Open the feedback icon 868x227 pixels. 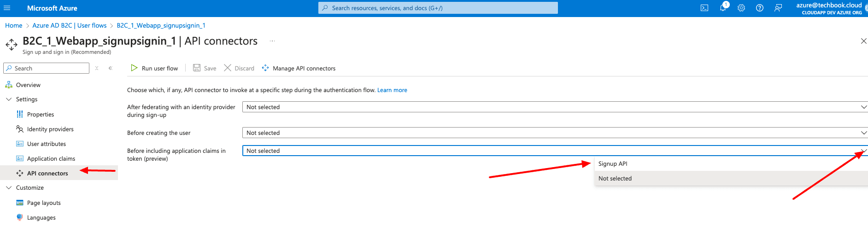click(x=778, y=8)
